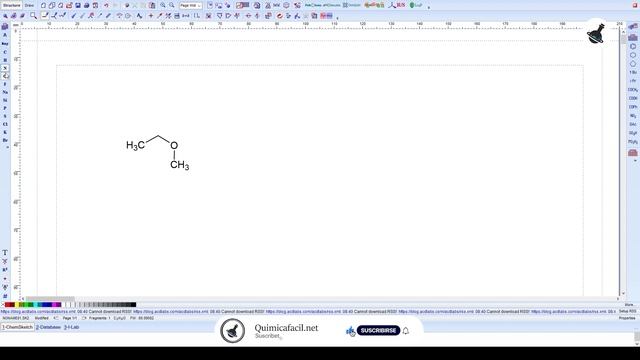Expand more radicals in right panel

[x=635, y=161]
